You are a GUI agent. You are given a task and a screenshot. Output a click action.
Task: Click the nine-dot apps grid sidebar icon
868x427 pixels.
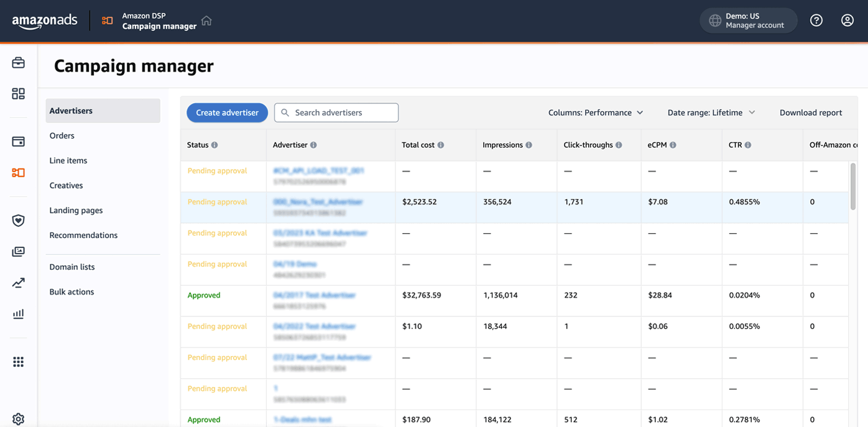point(19,362)
